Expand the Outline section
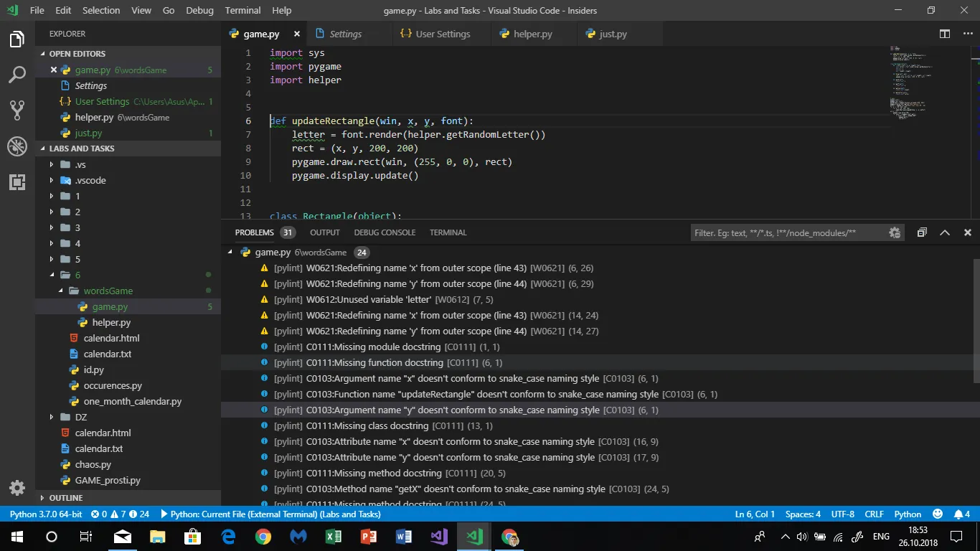This screenshot has width=980, height=551. click(66, 497)
